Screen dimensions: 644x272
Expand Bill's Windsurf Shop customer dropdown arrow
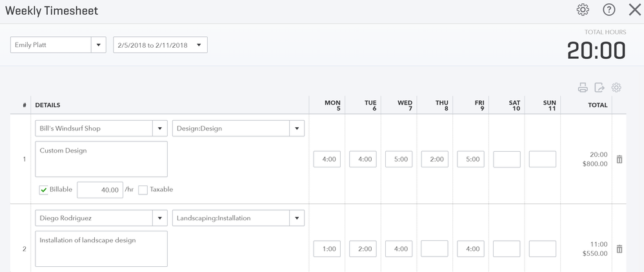click(160, 129)
